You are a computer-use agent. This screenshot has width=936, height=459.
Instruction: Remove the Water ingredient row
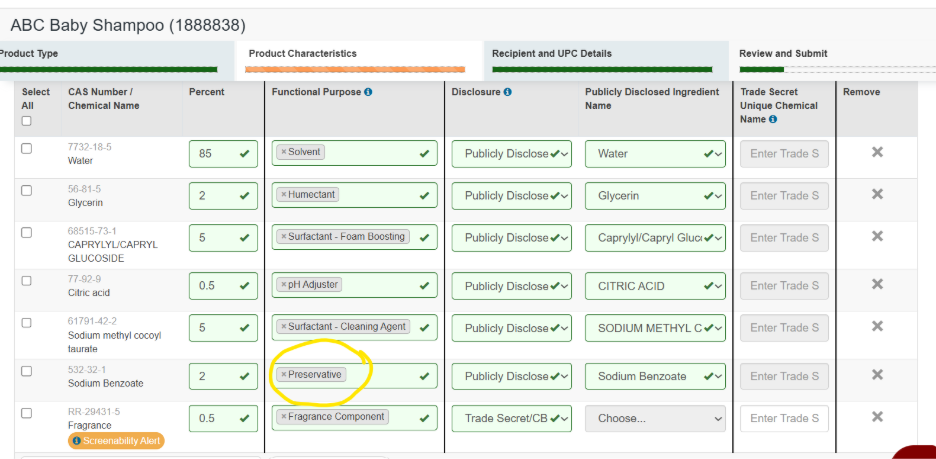(877, 152)
